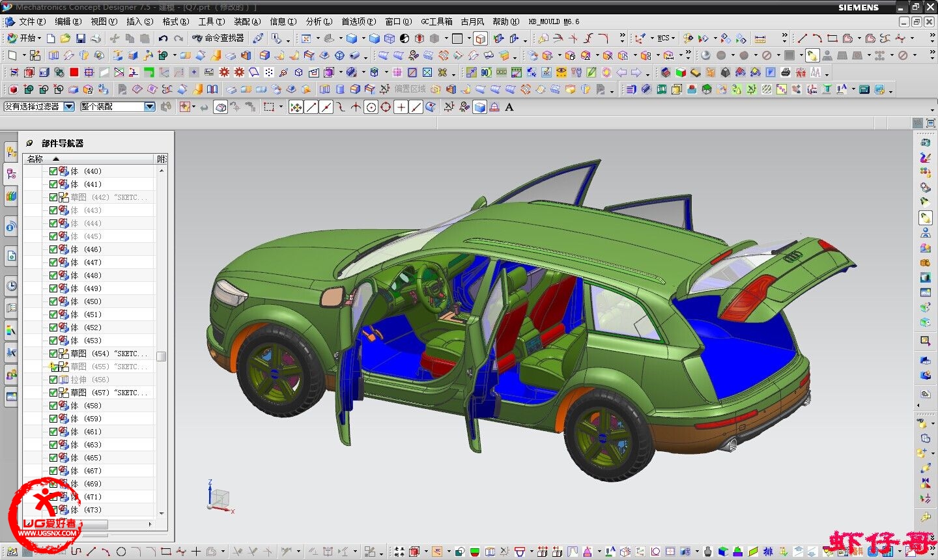Click the Open folder icon

(65, 38)
